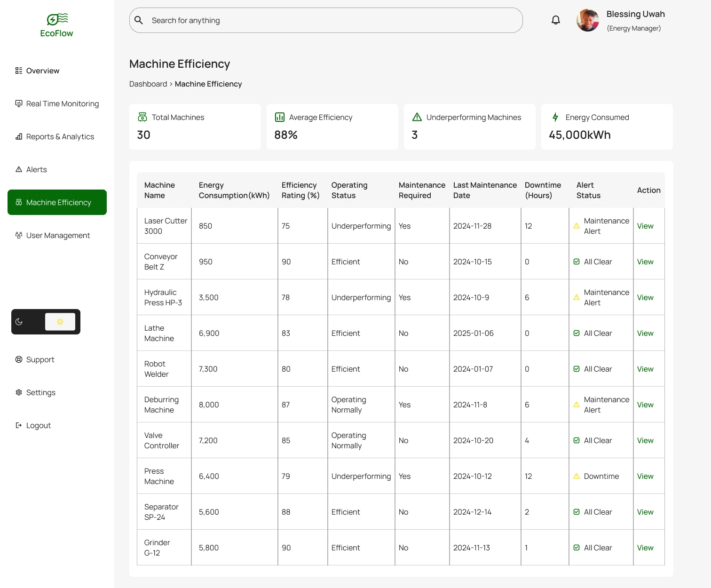View details for Grinder G-12
Viewport: 711px width, 588px height.
click(x=645, y=548)
